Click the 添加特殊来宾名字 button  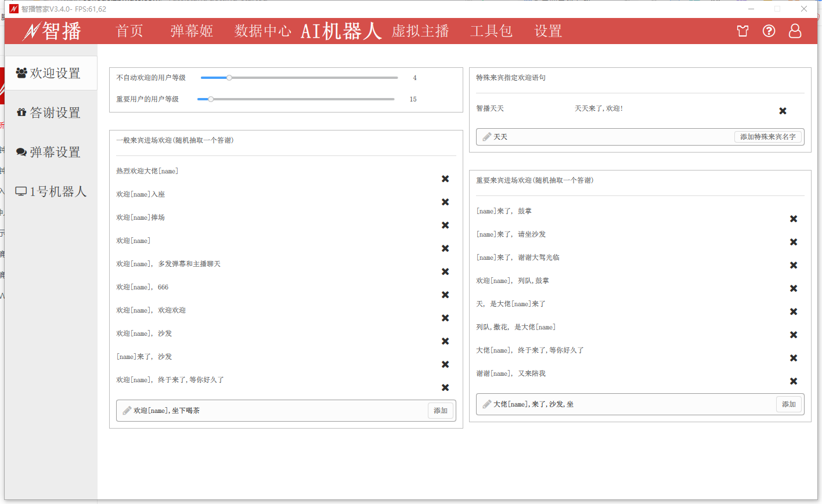[767, 137]
